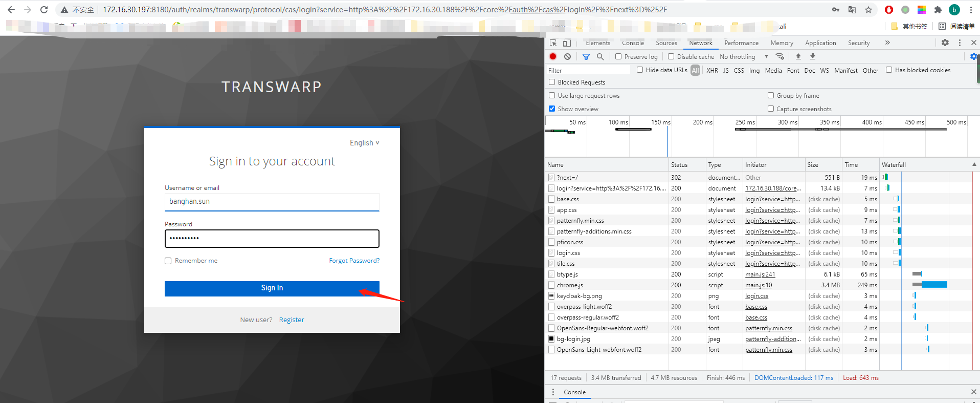Open the saved password key icon
980x403 pixels.
click(x=836, y=10)
